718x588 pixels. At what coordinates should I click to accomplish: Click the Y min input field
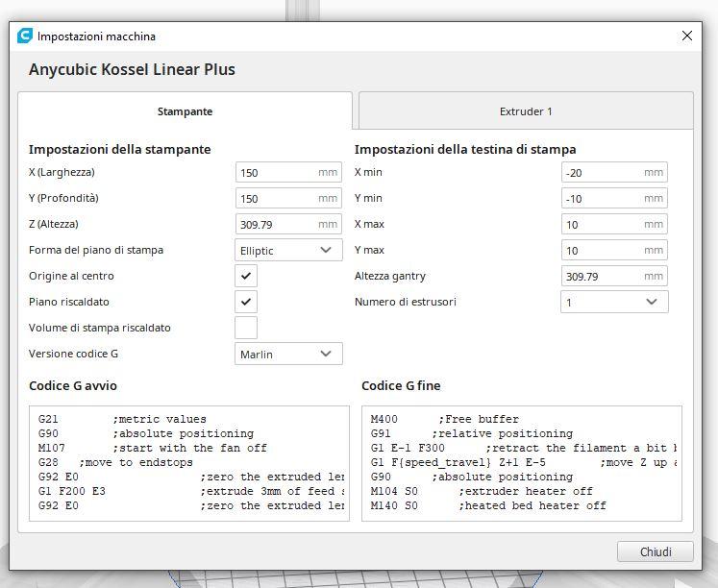614,199
